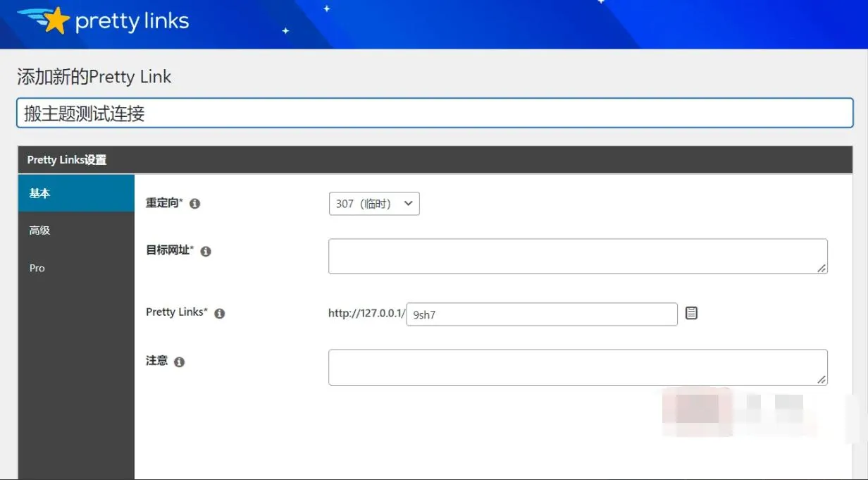Open the 307（临时） redirect dropdown
The height and width of the screenshot is (480, 868).
[x=374, y=204]
